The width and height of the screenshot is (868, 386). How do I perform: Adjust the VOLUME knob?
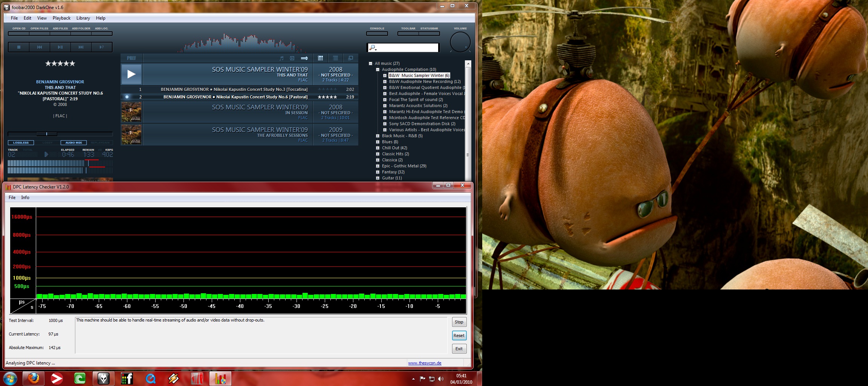pos(460,42)
